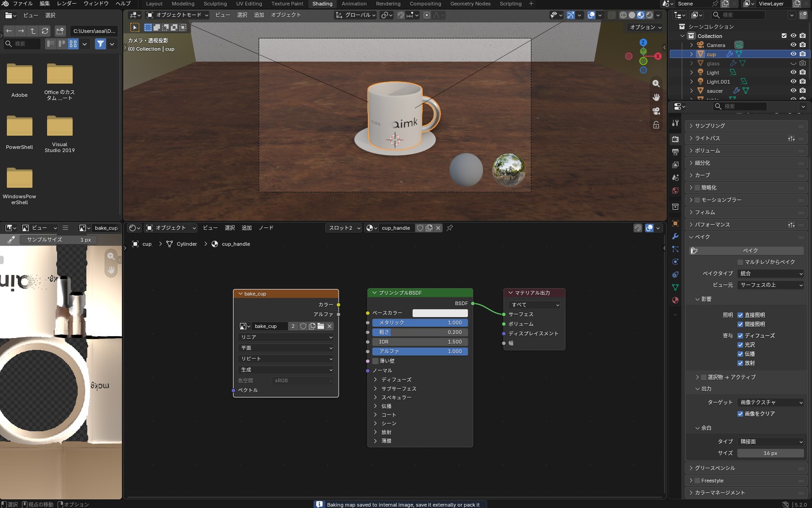
Task: Open the zoom viewport tool
Action: pyautogui.click(x=656, y=84)
